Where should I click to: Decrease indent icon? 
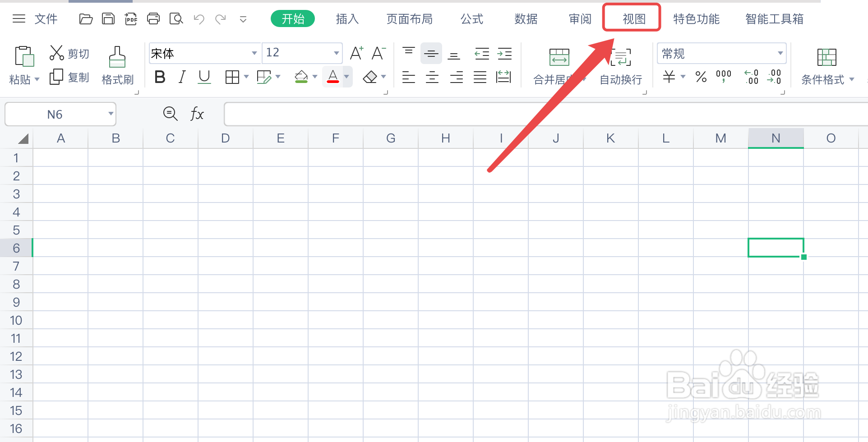pyautogui.click(x=482, y=54)
